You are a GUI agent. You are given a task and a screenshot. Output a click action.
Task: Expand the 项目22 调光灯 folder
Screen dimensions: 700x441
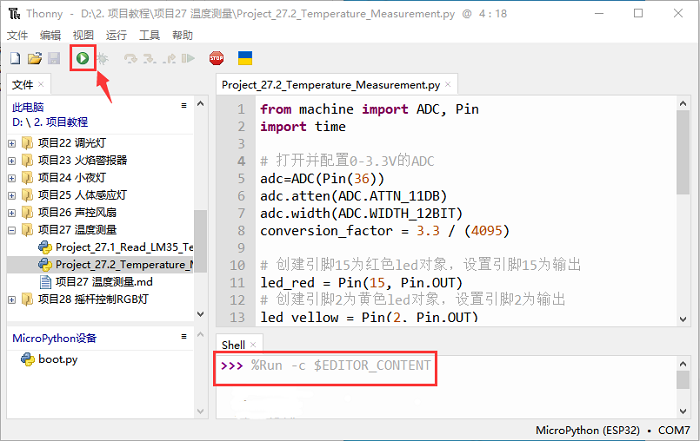(12, 143)
